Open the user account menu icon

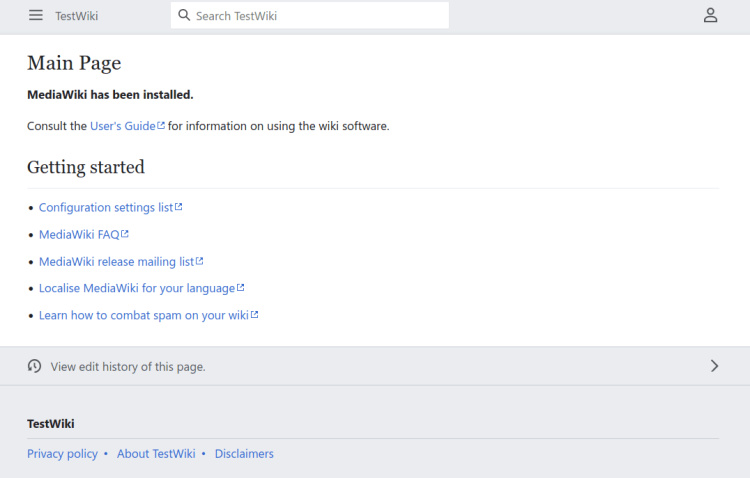pyautogui.click(x=710, y=15)
